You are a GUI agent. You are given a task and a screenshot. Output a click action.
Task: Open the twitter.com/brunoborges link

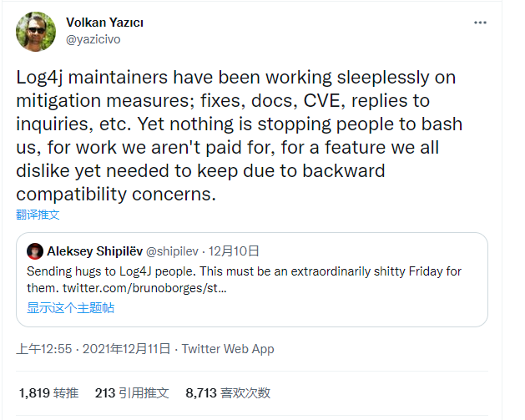(x=144, y=288)
